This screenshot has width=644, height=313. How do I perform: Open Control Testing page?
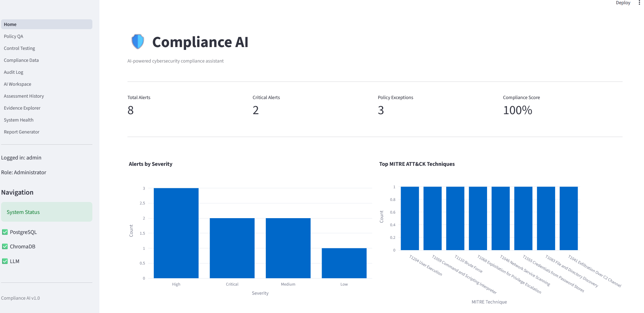coord(47,48)
